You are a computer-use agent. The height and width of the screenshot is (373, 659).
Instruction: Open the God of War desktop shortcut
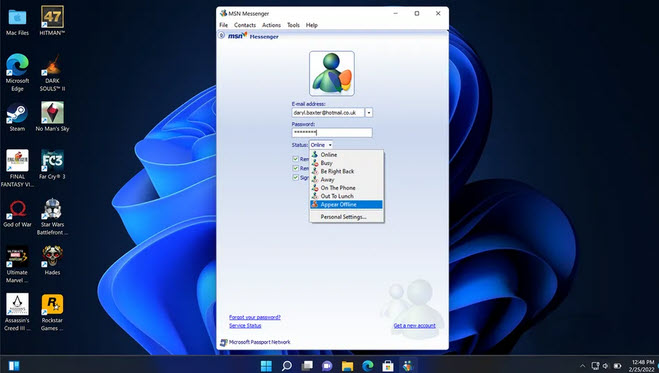pos(17,213)
